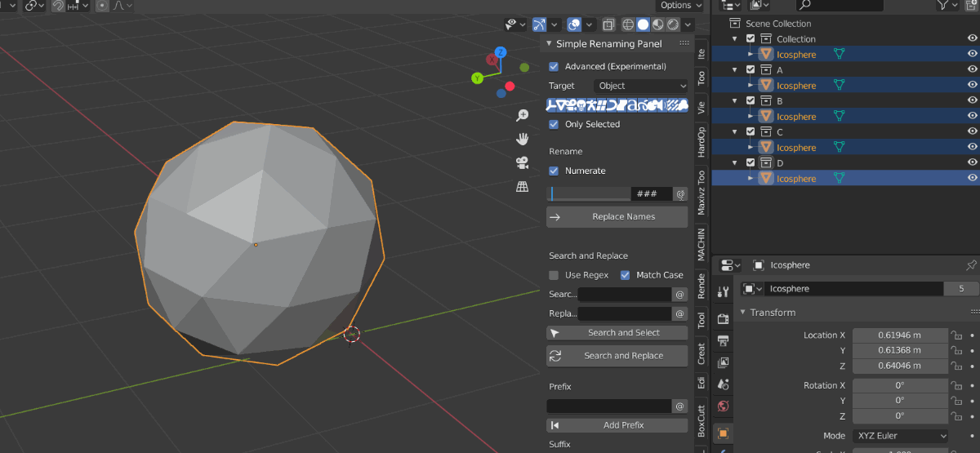Open World properties tab (red globe)
980x453 pixels.
[723, 406]
